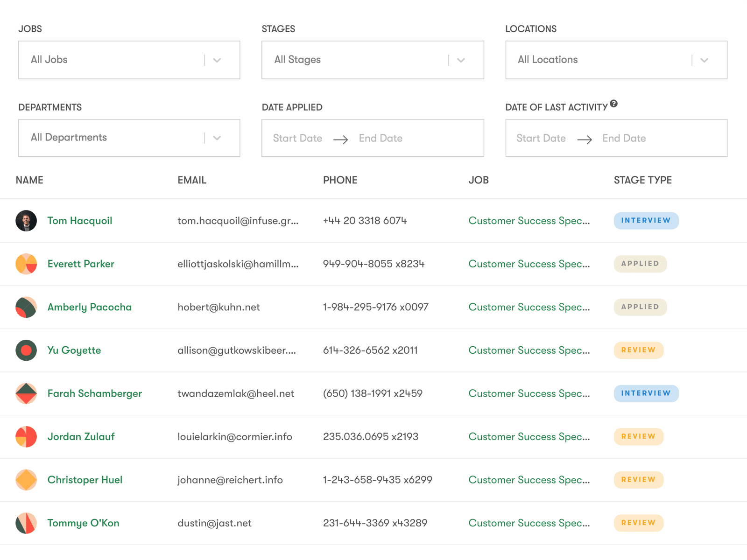Image resolution: width=747 pixels, height=560 pixels.
Task: Click Everett Parker's avatar image
Action: [x=26, y=264]
